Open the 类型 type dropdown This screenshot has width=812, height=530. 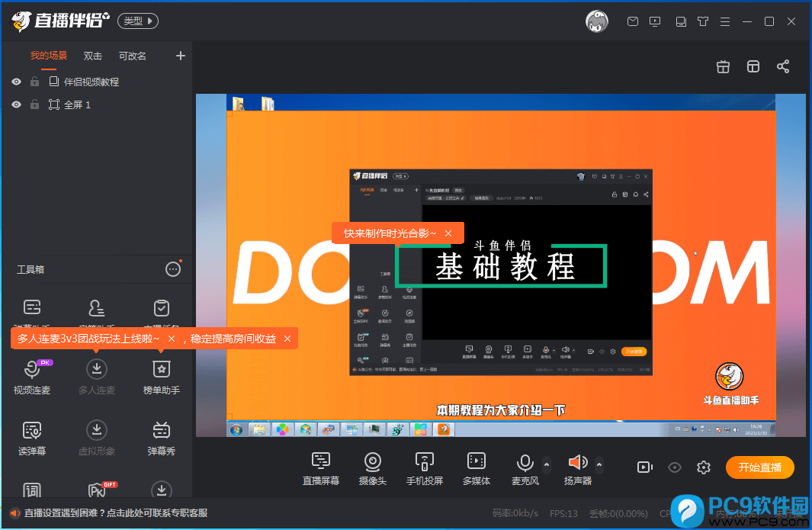click(138, 21)
